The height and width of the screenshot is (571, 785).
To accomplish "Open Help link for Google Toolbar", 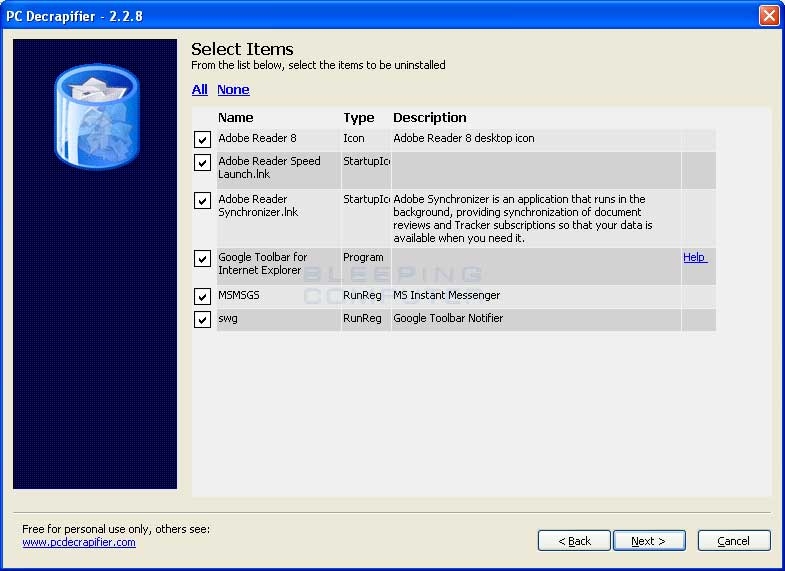I will tap(694, 257).
